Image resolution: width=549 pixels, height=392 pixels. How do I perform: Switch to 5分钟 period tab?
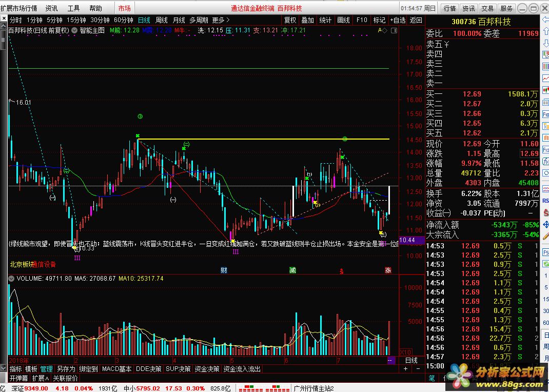click(x=54, y=20)
